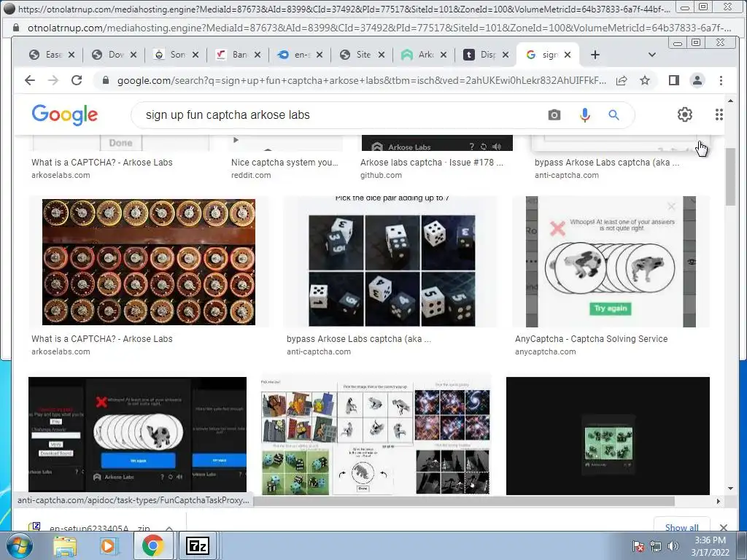This screenshot has height=560, width=747.
Task: Open the Windows Start menu
Action: tap(18, 545)
